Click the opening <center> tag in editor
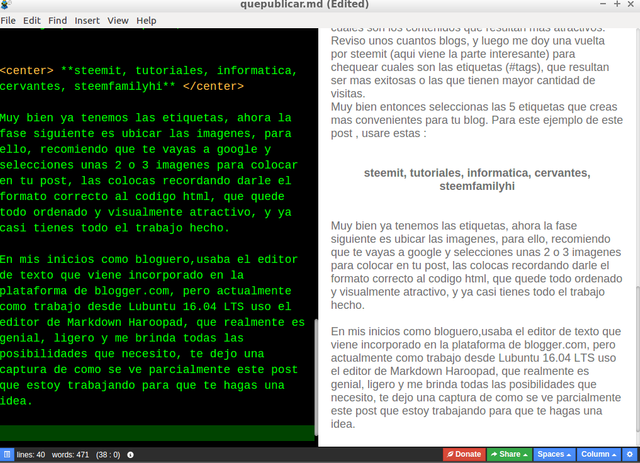Image resolution: width=640 pixels, height=463 pixels. (x=27, y=71)
